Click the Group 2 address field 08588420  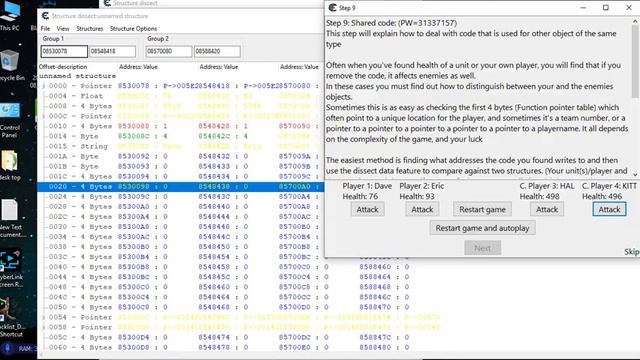[217, 51]
